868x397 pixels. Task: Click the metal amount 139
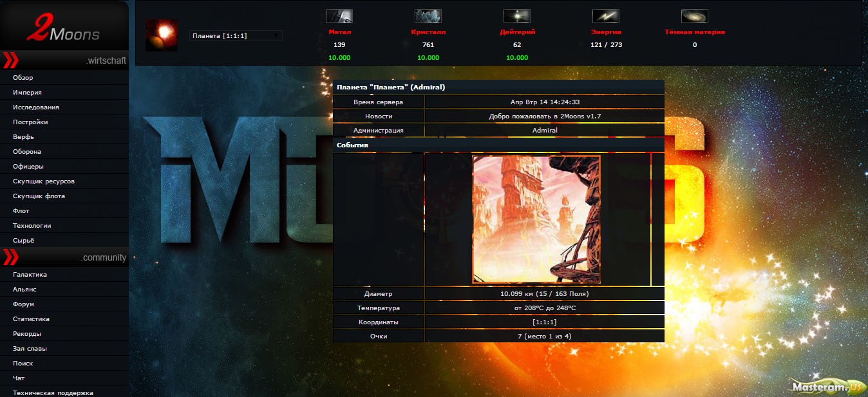[339, 45]
